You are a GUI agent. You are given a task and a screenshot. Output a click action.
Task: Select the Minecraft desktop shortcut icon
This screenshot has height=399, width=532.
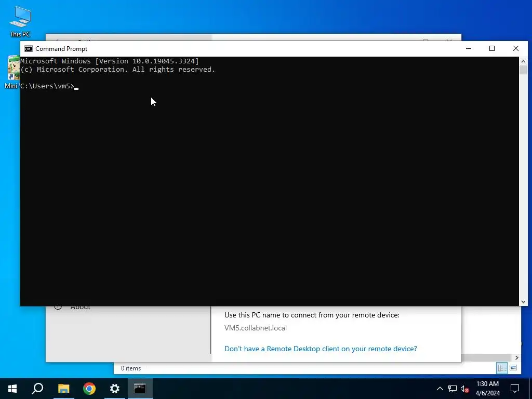pos(14,72)
